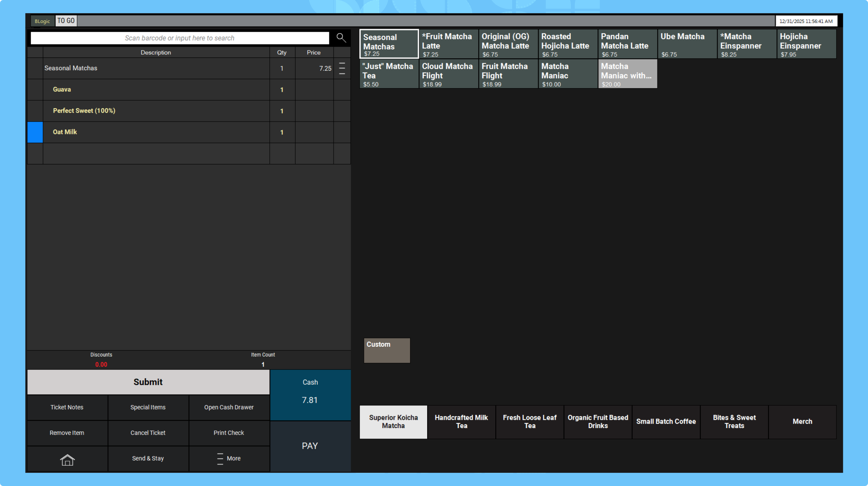Image resolution: width=868 pixels, height=486 pixels.
Task: Add *Matcha Einspanner item
Action: pos(747,44)
